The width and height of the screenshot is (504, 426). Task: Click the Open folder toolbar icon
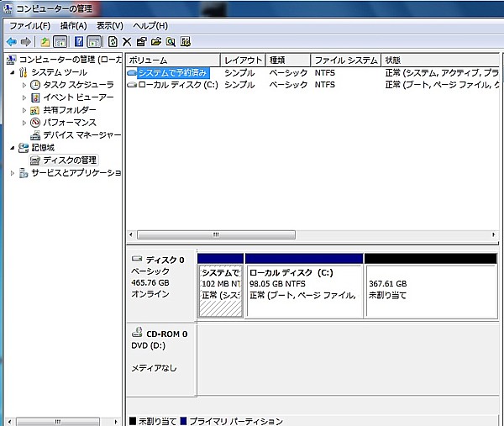click(x=156, y=42)
